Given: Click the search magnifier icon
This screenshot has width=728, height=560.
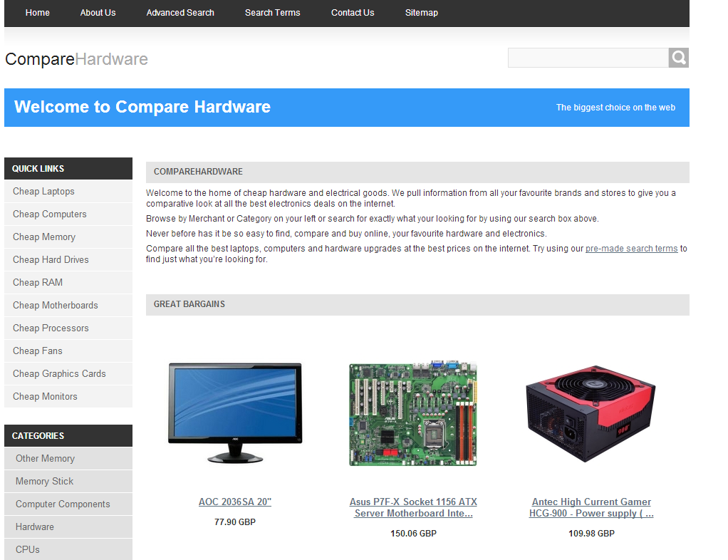Looking at the screenshot, I should point(678,58).
